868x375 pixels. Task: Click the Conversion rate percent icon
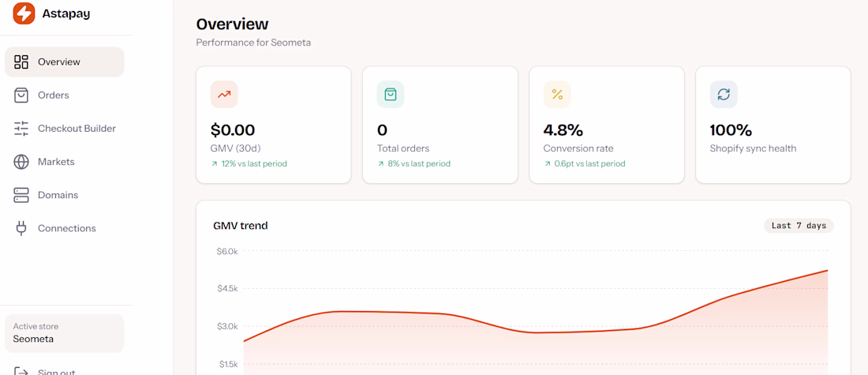[557, 94]
